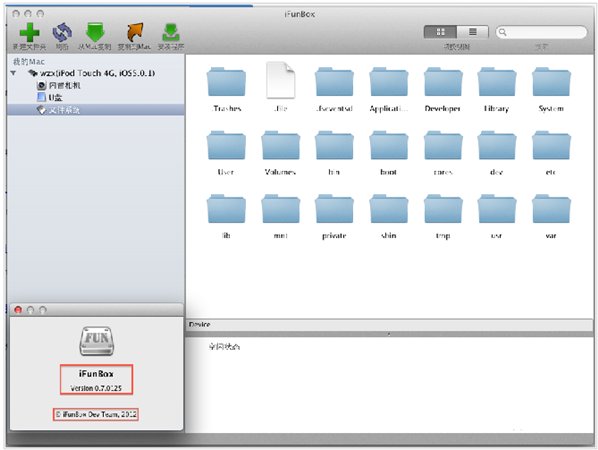Click the green Install App toolbar icon

pyautogui.click(x=170, y=33)
